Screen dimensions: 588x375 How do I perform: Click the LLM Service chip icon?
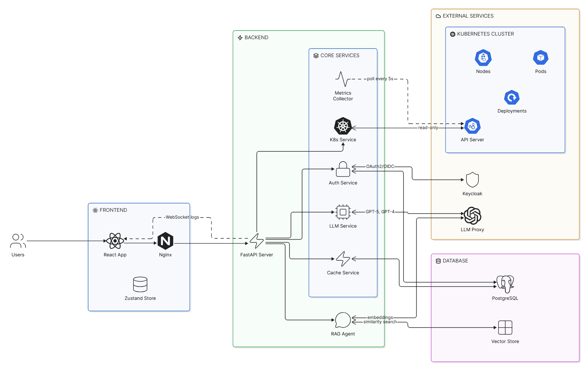[x=343, y=212]
